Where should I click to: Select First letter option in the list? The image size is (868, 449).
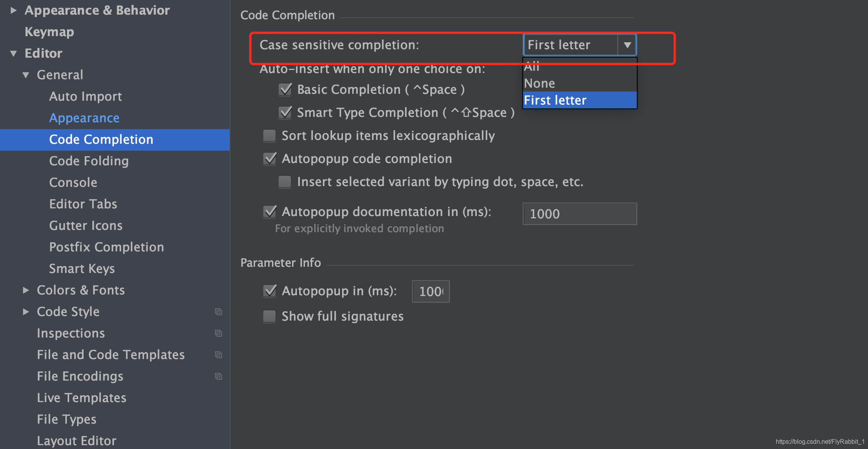[555, 100]
